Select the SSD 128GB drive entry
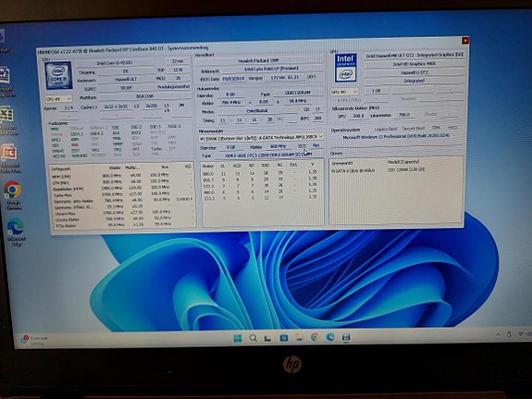This screenshot has height=399, width=532. coord(406,169)
